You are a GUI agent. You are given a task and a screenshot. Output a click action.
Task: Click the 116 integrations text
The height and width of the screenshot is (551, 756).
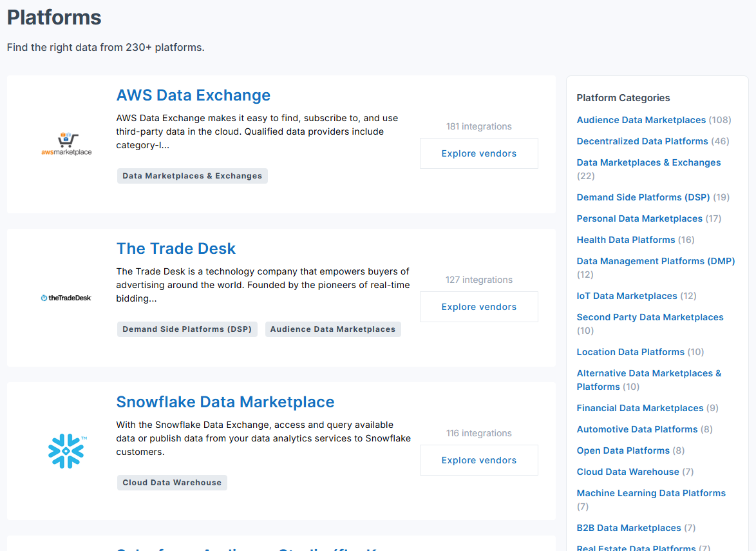click(x=478, y=433)
